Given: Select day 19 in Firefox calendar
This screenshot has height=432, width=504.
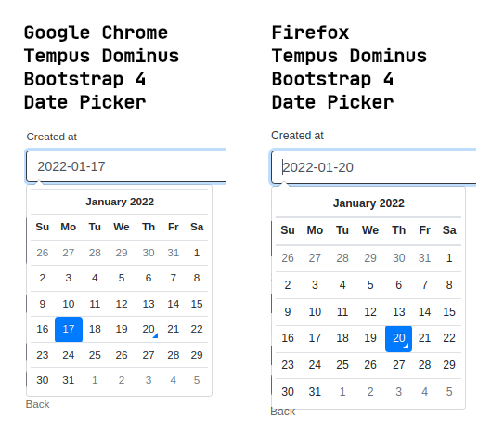Looking at the screenshot, I should pyautogui.click(x=370, y=338).
